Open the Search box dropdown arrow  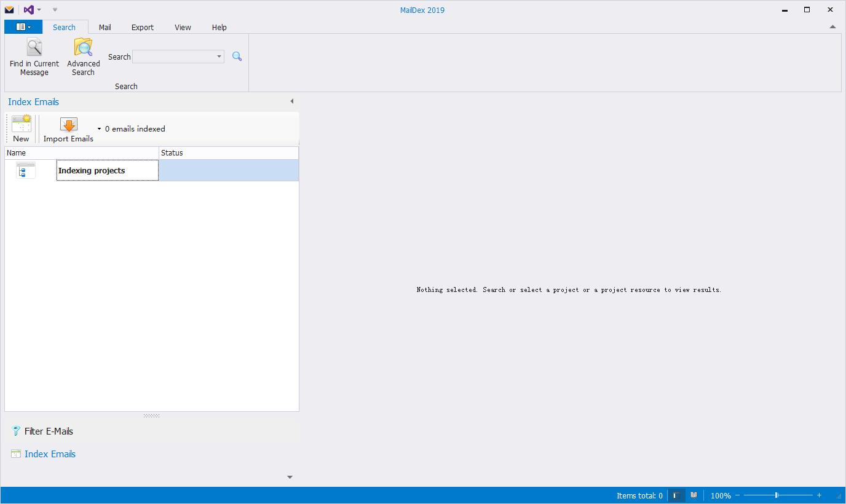click(x=219, y=56)
